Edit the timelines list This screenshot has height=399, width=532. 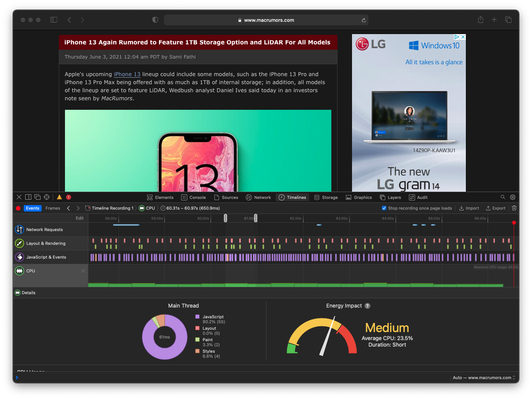point(79,218)
